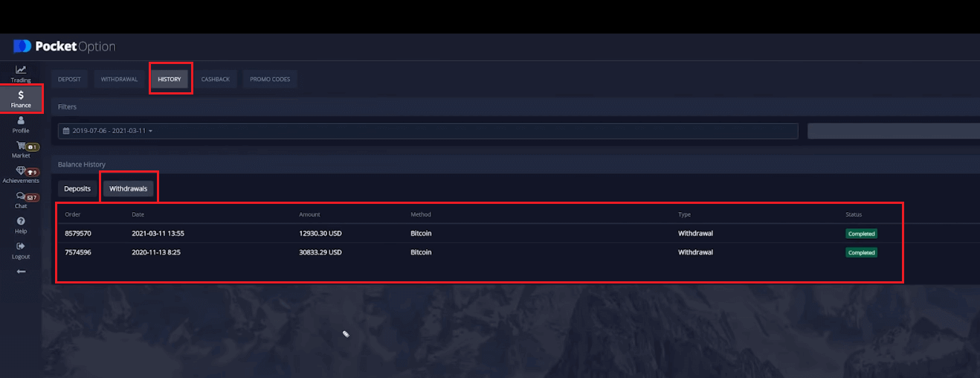Show the Withdrawals balance history
The width and height of the screenshot is (980, 378).
129,189
